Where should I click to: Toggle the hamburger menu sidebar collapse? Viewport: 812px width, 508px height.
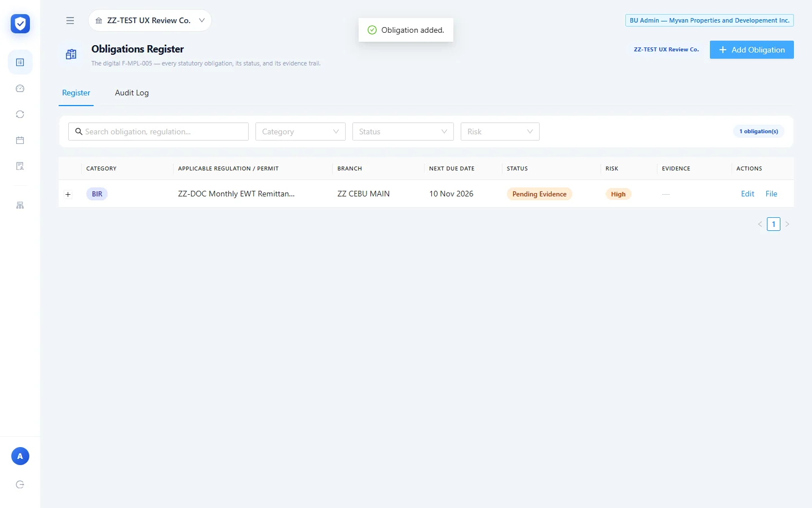[x=70, y=20]
